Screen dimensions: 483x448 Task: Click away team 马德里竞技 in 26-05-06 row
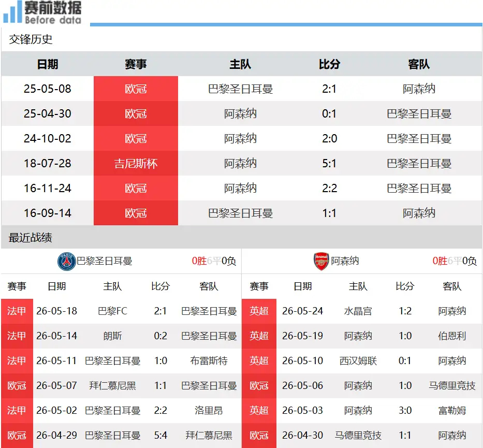(452, 385)
